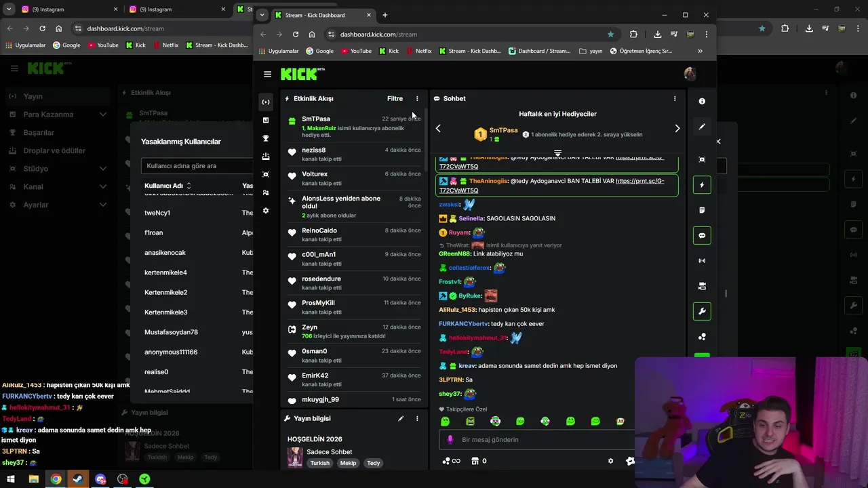
Task: Open Yayın bilgisi three-dot options menu
Action: point(417,418)
